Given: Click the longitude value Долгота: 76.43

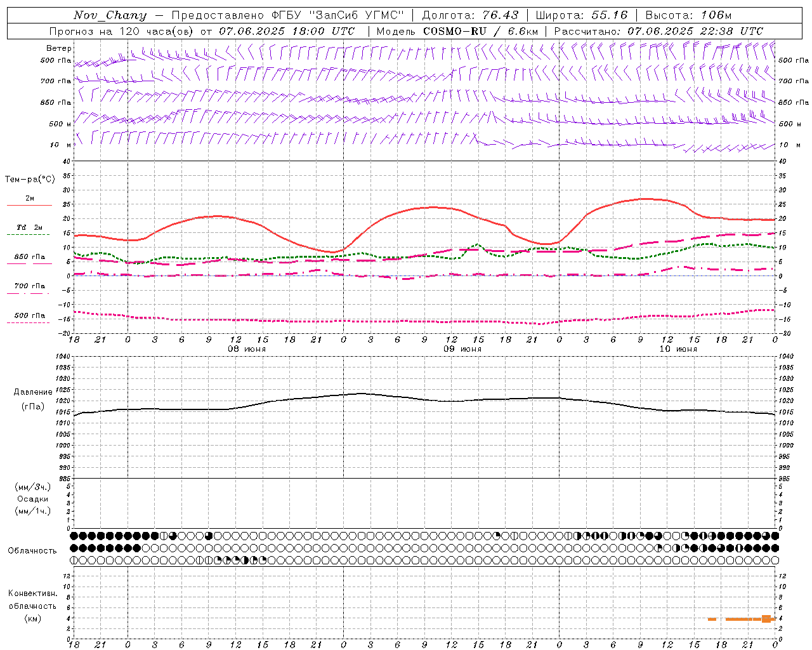Looking at the screenshot, I should point(470,15).
